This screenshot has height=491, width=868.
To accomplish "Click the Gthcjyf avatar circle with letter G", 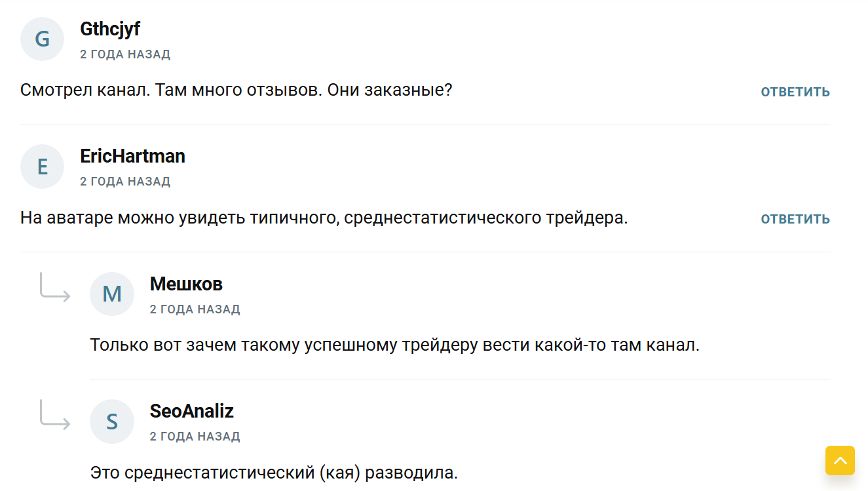I will pos(42,39).
